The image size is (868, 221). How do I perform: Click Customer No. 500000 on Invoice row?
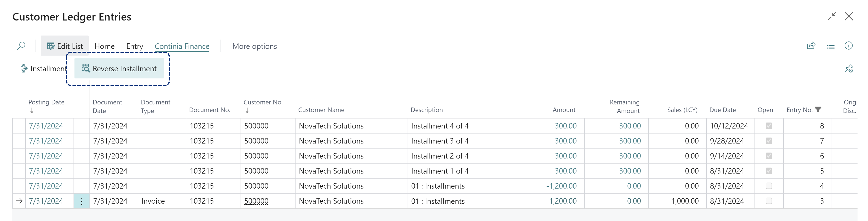pos(256,201)
